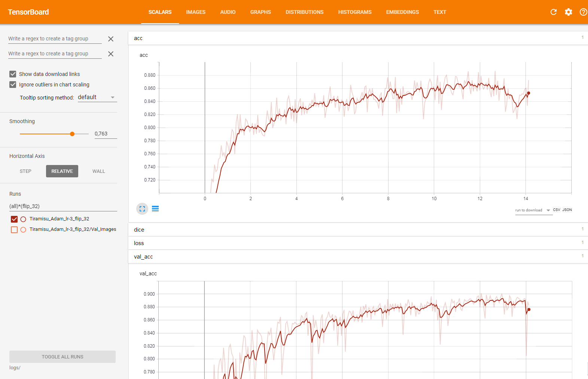Reload TensorBoard data with refresh icon
This screenshot has width=588, height=379.
click(554, 12)
